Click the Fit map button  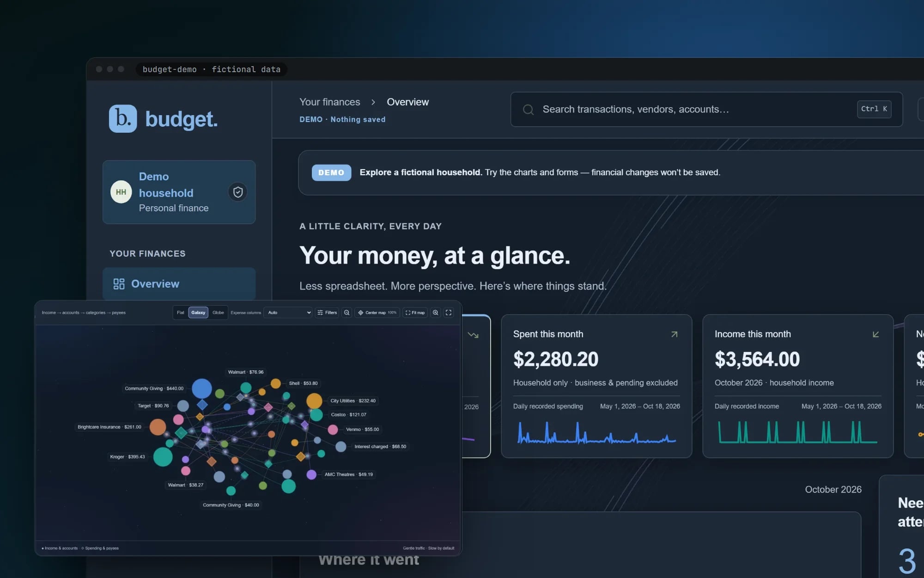pos(415,313)
